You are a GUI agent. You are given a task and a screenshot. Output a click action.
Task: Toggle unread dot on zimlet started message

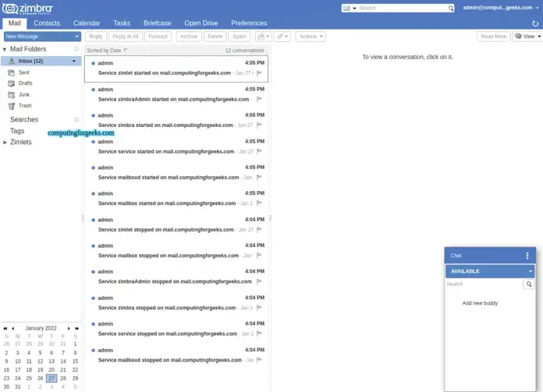(93, 63)
